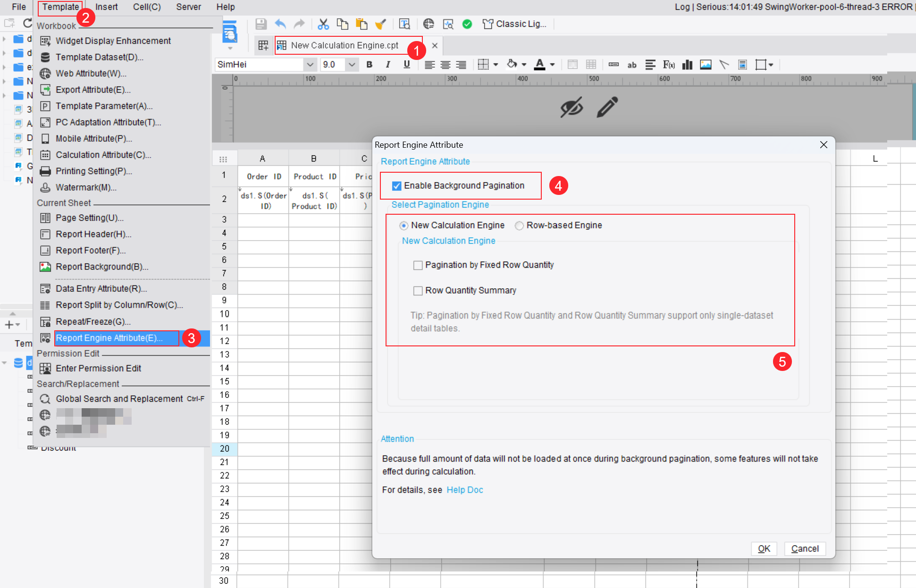Open the Insert menu
The width and height of the screenshot is (916, 588).
[107, 7]
